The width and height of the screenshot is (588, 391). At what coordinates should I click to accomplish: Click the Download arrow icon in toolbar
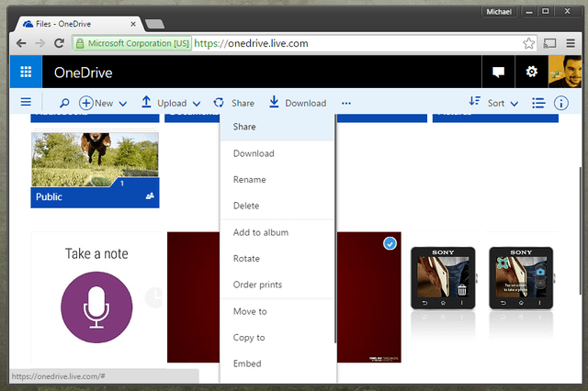pyautogui.click(x=274, y=102)
